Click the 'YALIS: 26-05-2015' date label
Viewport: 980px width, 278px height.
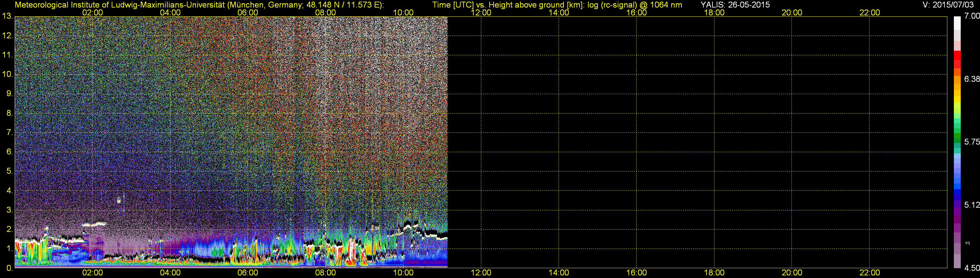pos(735,5)
